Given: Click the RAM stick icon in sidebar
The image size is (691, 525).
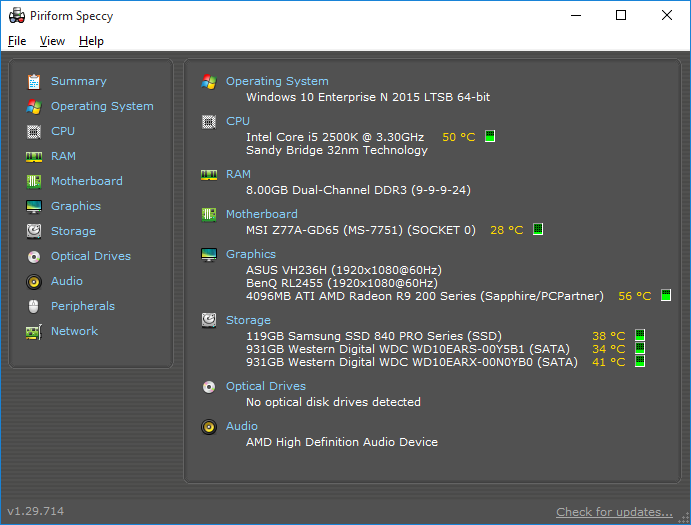Looking at the screenshot, I should click(x=34, y=157).
